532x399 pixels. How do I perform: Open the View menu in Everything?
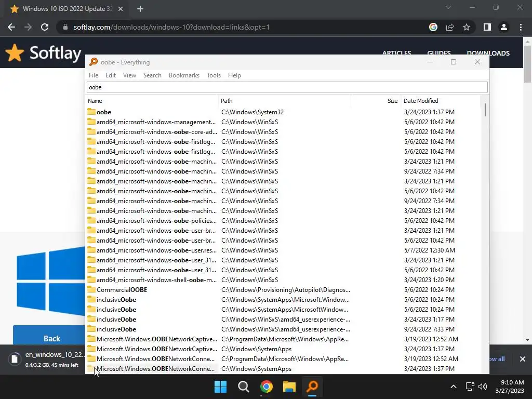(129, 75)
